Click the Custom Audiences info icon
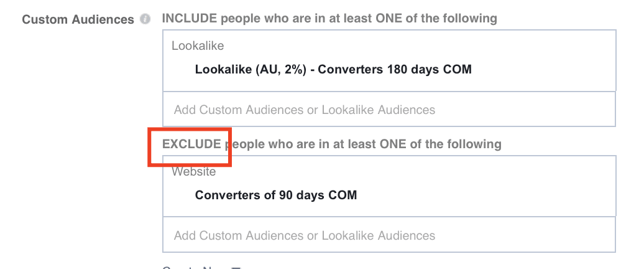 click(x=145, y=19)
